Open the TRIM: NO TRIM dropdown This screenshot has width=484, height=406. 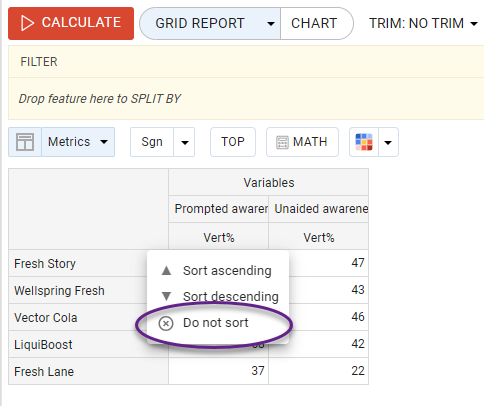point(423,23)
